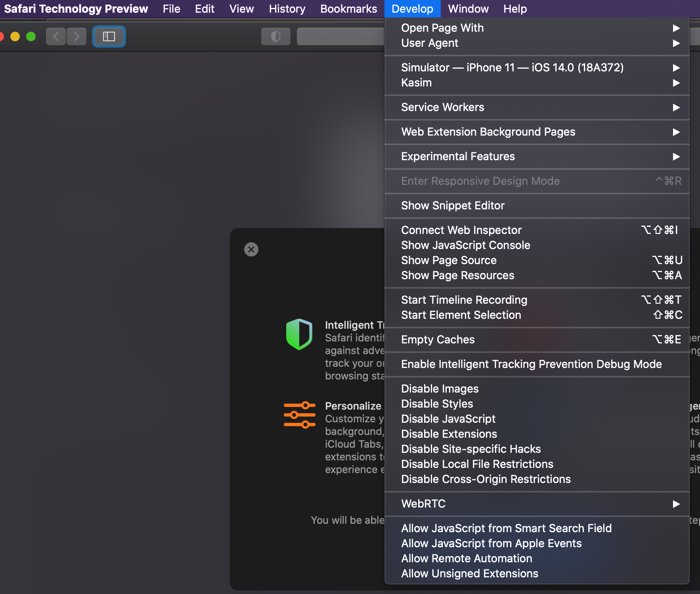Close the welcome panel with X icon
The height and width of the screenshot is (594, 700).
tap(251, 249)
